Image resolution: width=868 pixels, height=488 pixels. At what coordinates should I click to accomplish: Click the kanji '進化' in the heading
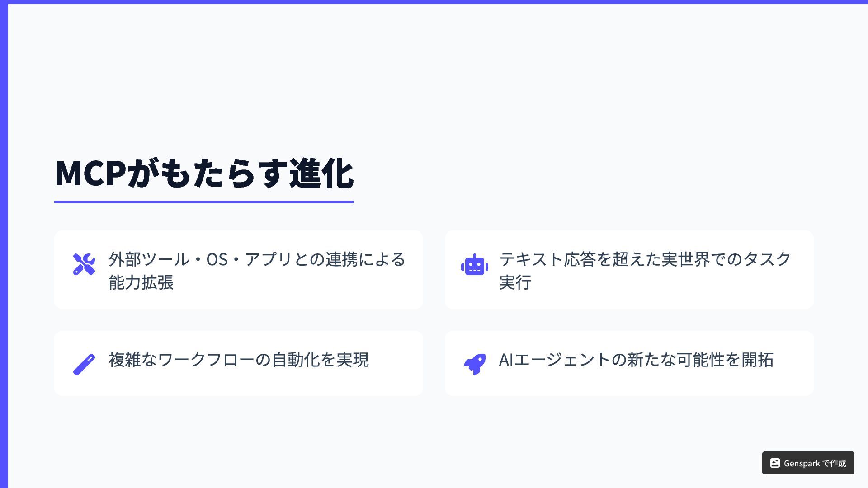pos(321,174)
